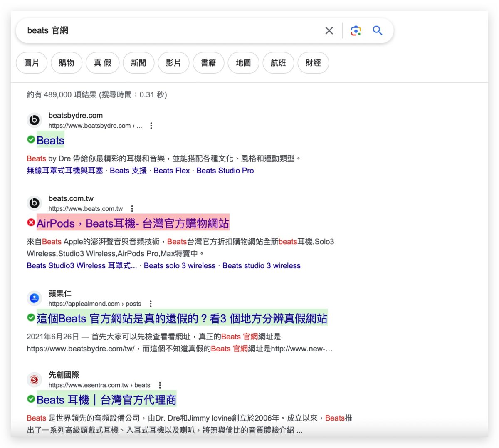Open the Beats 耳機｜台灣官方代理商 link
Image resolution: width=499 pixels, height=448 pixels.
click(x=106, y=400)
